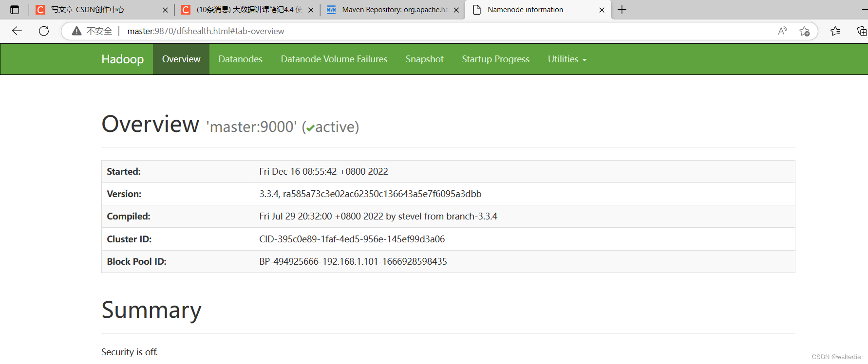868x364 pixels.
Task: Click the 'Security is off.' text
Action: 130,352
